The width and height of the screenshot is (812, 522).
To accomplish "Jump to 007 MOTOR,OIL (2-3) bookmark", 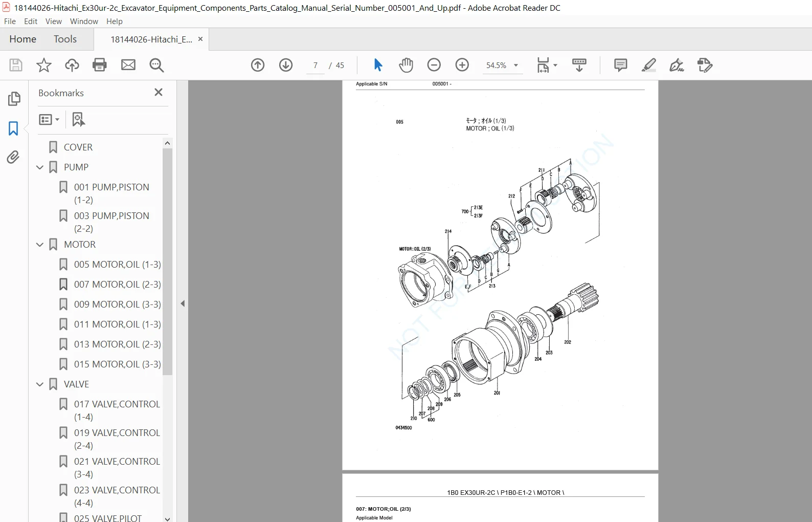I will coord(118,285).
